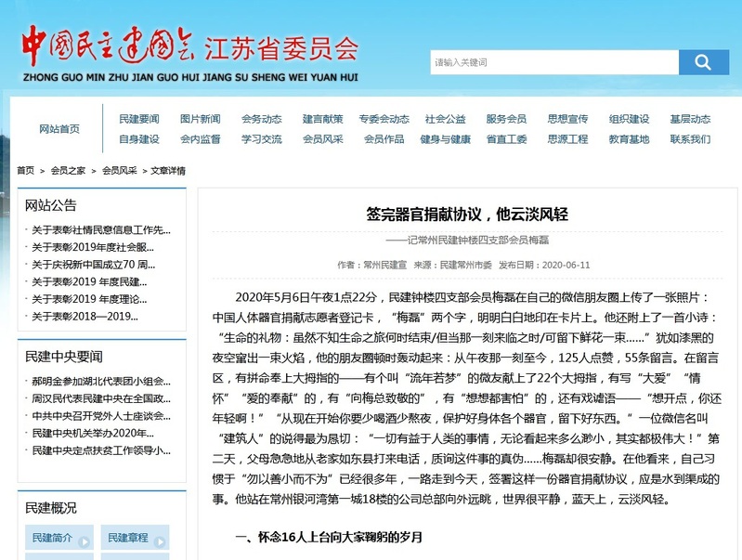Click the arrow icon on 民建章程 button
This screenshot has width=742, height=560.
pos(160,541)
